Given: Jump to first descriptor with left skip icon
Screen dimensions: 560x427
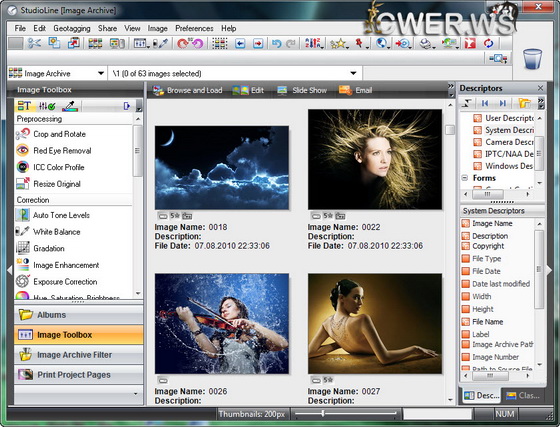Looking at the screenshot, I should pos(485,104).
